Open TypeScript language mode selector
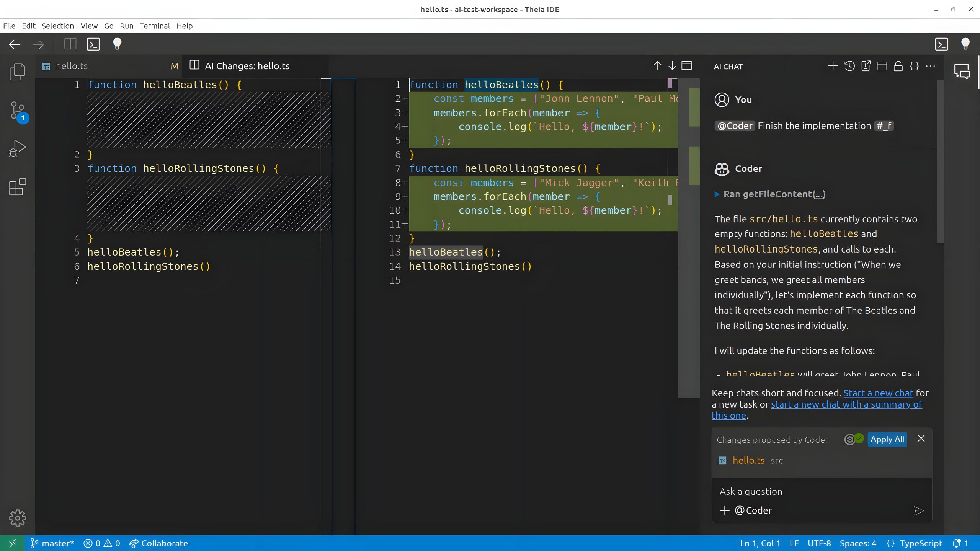980x551 pixels. click(921, 543)
